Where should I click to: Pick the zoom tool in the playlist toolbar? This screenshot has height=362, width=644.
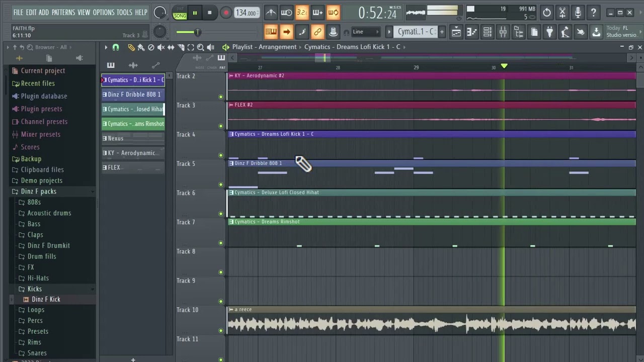(200, 47)
